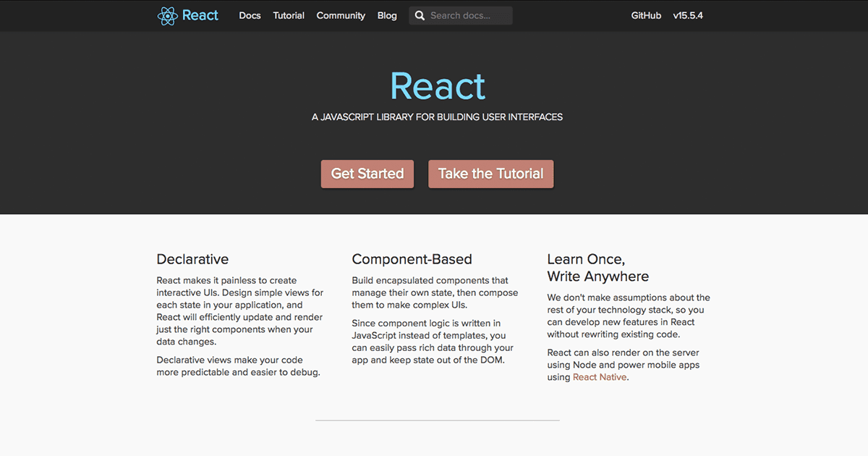Viewport: 868px width, 456px height.
Task: Click the 'Build encapsulated components that' paragraph
Action: coord(435,292)
